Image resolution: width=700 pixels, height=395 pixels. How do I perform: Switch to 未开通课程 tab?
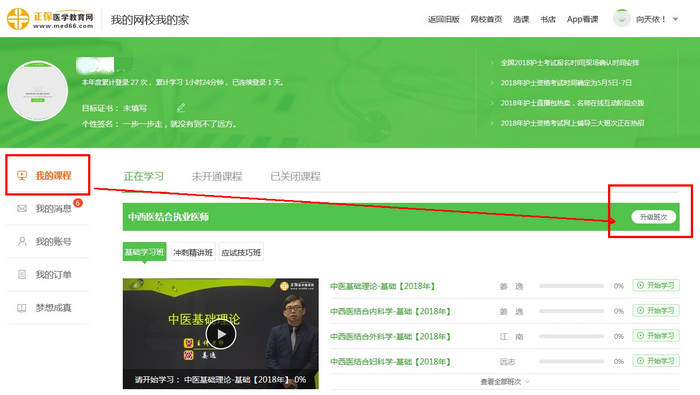coord(217,176)
